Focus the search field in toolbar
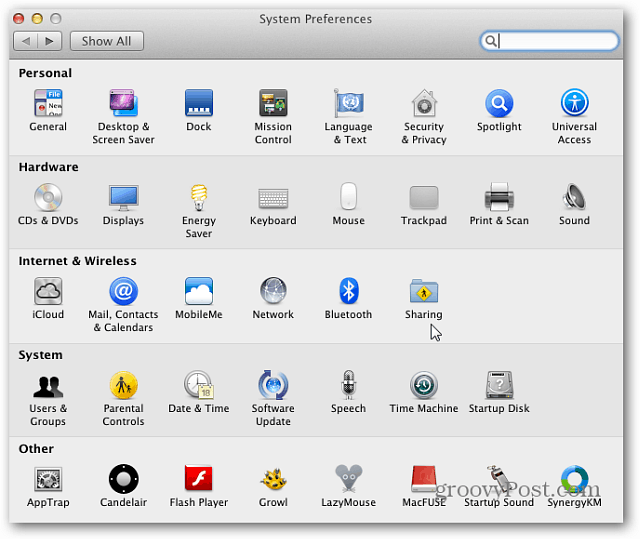 (x=549, y=41)
